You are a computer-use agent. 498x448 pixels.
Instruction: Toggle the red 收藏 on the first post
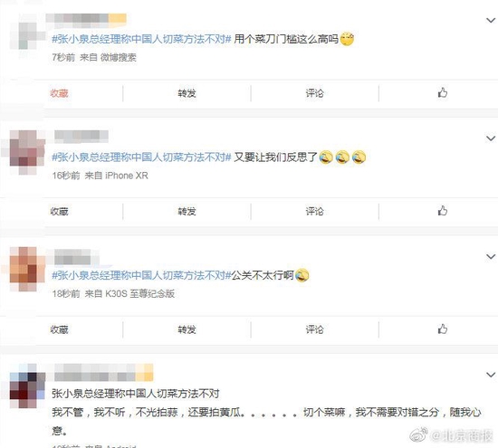pyautogui.click(x=59, y=93)
